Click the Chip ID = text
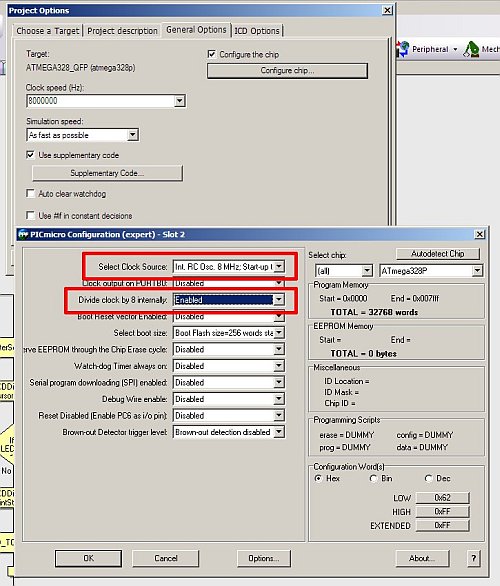This screenshot has height=586, width=500. click(x=340, y=403)
